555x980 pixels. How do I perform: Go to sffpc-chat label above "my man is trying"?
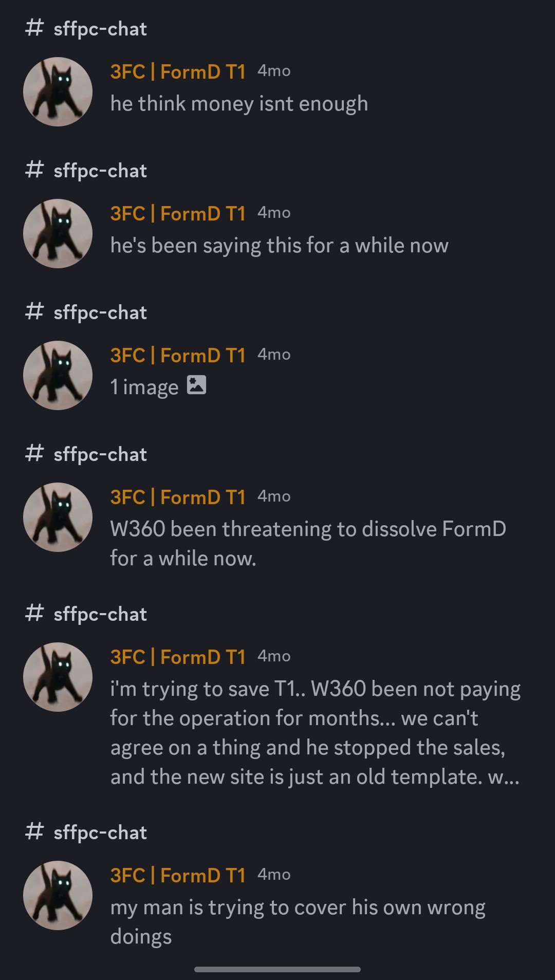click(100, 833)
